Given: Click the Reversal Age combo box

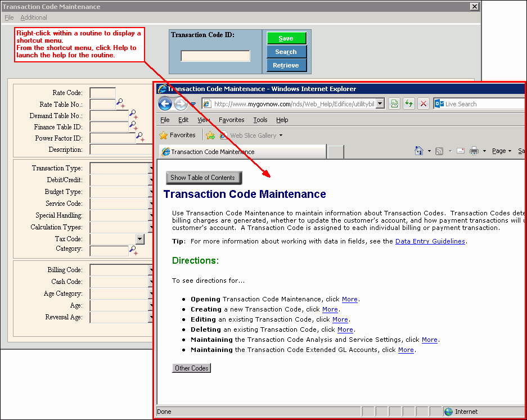Looking at the screenshot, I should pyautogui.click(x=121, y=317).
